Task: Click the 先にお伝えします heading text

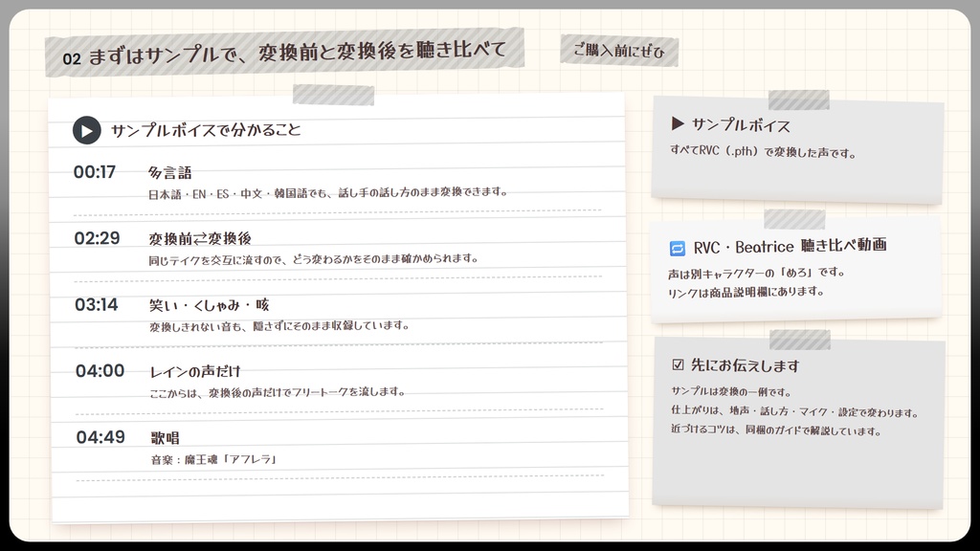Action: [x=745, y=365]
